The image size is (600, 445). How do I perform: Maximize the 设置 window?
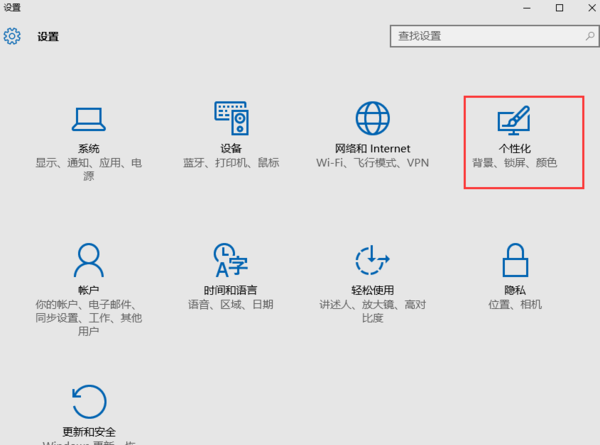[559, 8]
